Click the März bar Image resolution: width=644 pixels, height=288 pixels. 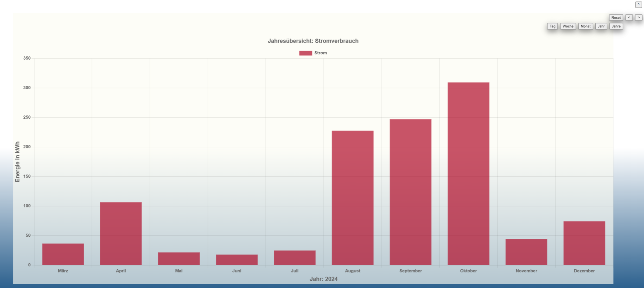63,254
